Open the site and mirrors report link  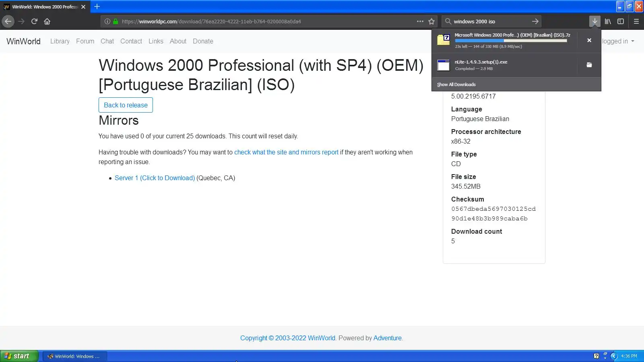pyautogui.click(x=286, y=152)
